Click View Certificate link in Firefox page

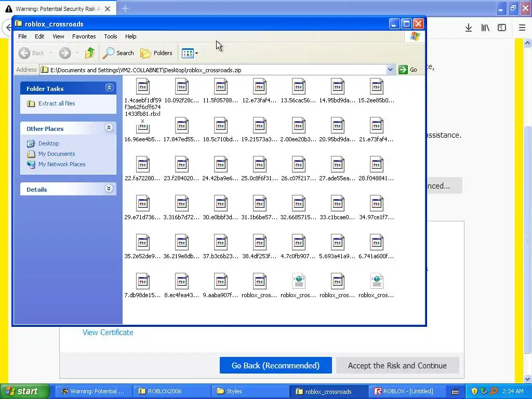pos(108,332)
